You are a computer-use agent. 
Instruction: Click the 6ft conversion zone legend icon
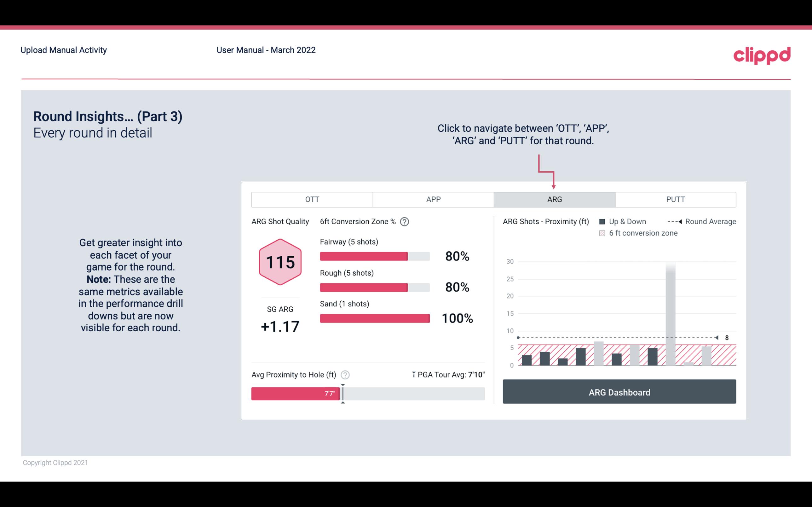click(x=604, y=233)
